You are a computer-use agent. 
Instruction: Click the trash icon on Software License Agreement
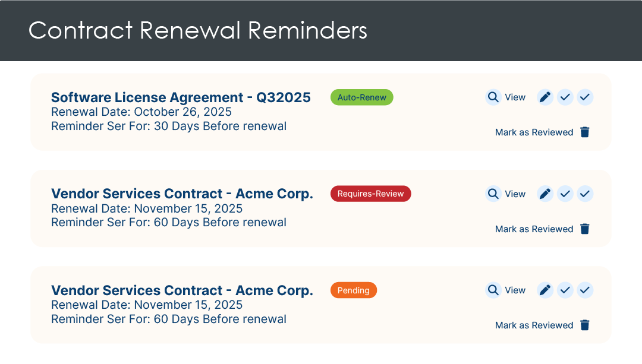585,132
